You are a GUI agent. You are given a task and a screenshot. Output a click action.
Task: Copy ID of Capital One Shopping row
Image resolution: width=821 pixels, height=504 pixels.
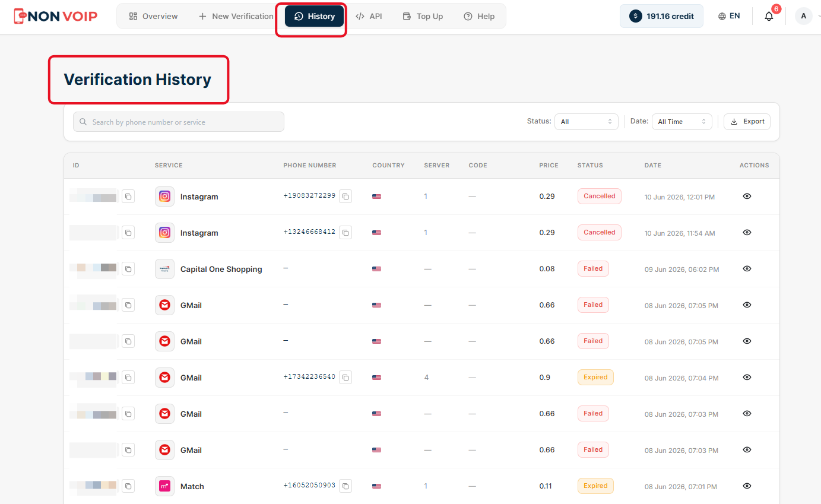point(128,269)
